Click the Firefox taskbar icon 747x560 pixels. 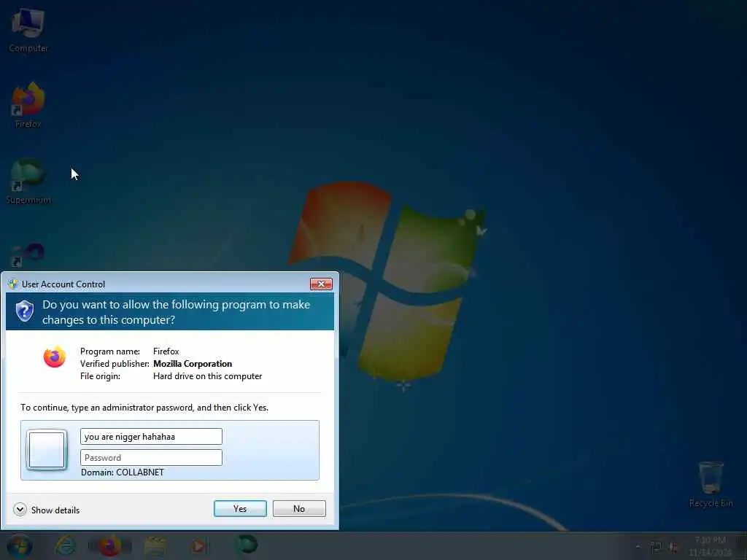[x=110, y=545]
